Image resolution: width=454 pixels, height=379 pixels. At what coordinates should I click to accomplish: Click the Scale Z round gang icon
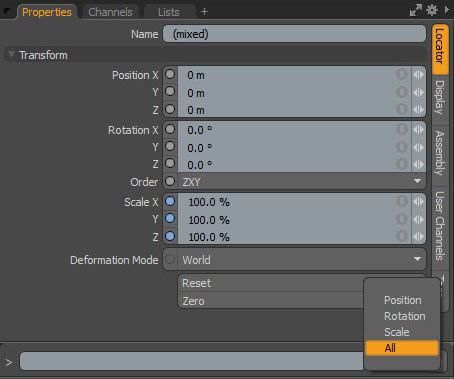(402, 236)
